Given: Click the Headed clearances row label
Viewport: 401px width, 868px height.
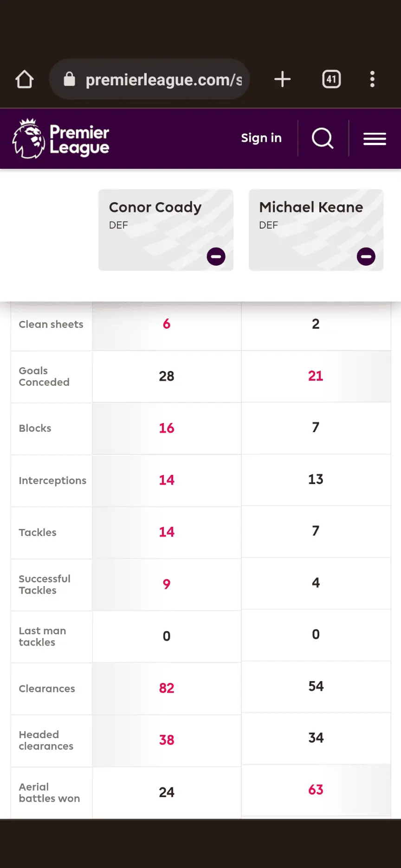Looking at the screenshot, I should (46, 740).
